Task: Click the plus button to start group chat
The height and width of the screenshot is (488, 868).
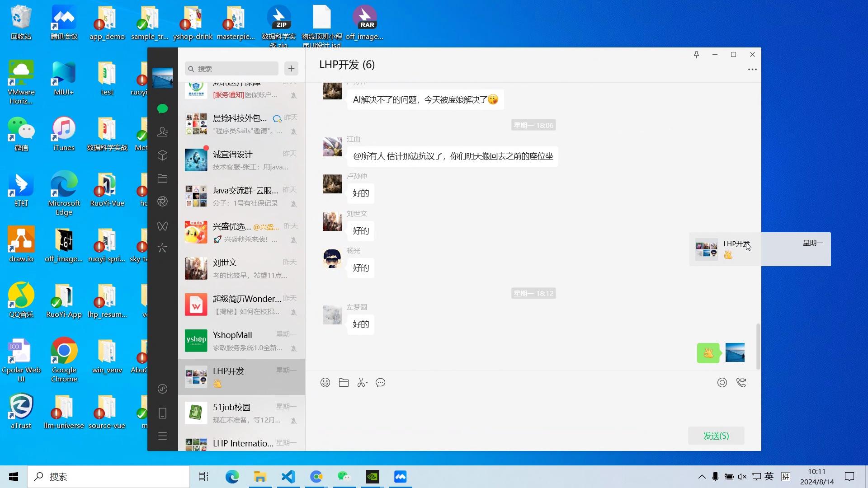Action: [291, 69]
